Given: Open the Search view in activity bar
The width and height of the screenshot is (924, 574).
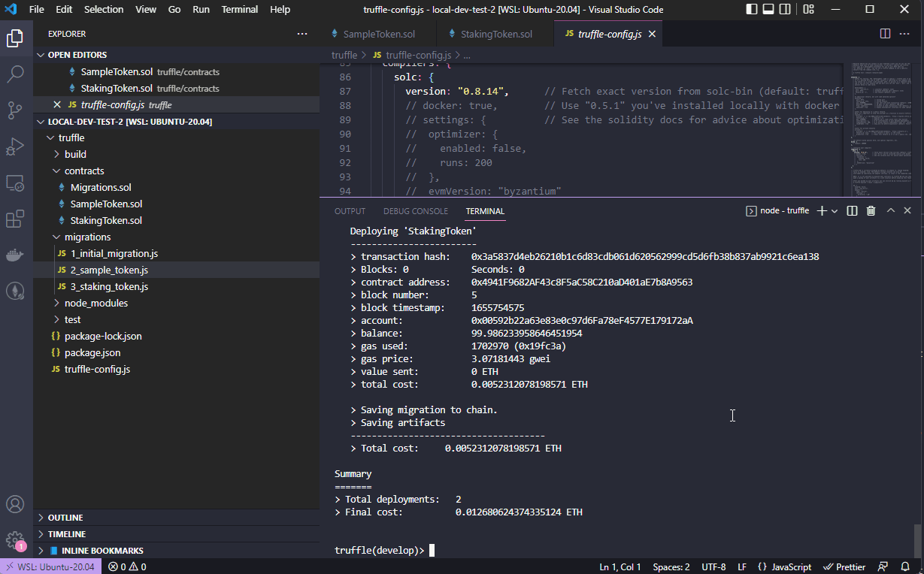Looking at the screenshot, I should [16, 74].
